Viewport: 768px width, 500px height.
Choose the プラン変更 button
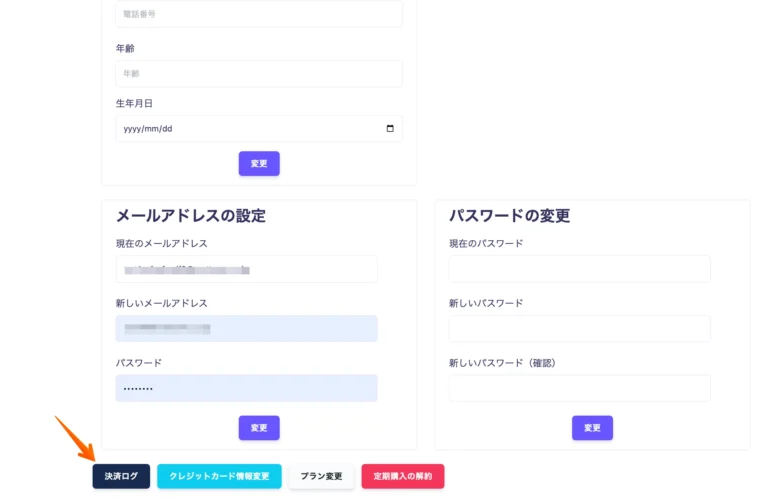tap(321, 476)
